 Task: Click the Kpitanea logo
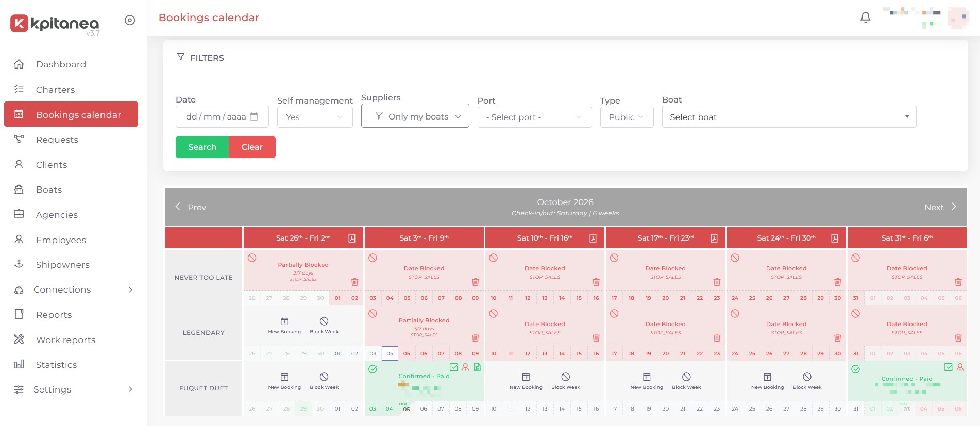pos(55,24)
